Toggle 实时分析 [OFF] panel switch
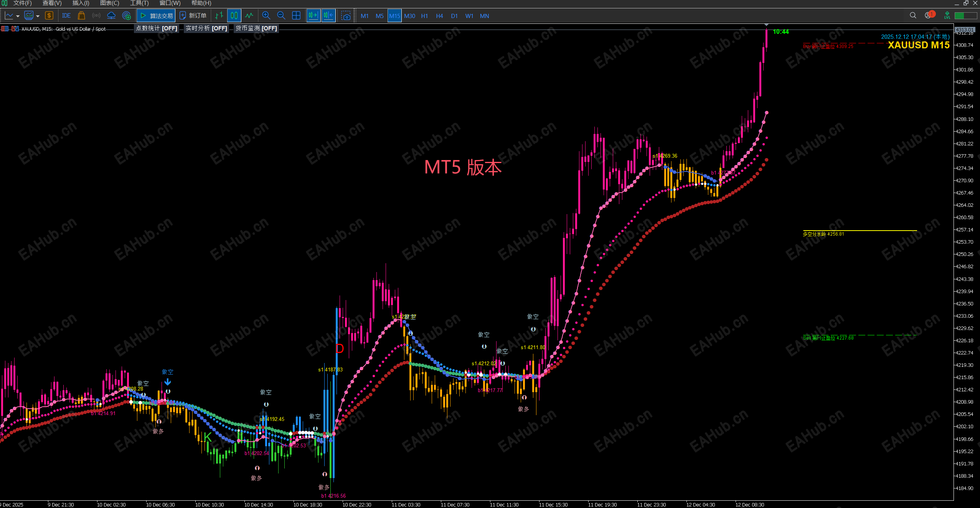 tap(206, 28)
